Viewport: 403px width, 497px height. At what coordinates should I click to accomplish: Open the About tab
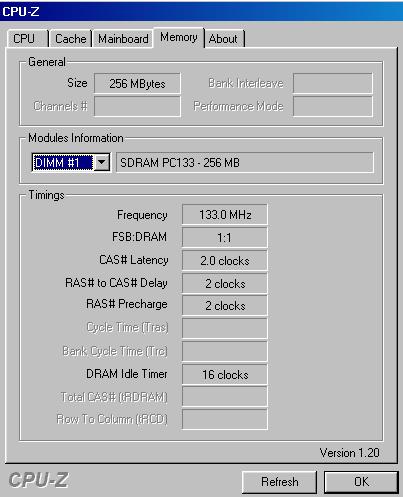point(224,39)
